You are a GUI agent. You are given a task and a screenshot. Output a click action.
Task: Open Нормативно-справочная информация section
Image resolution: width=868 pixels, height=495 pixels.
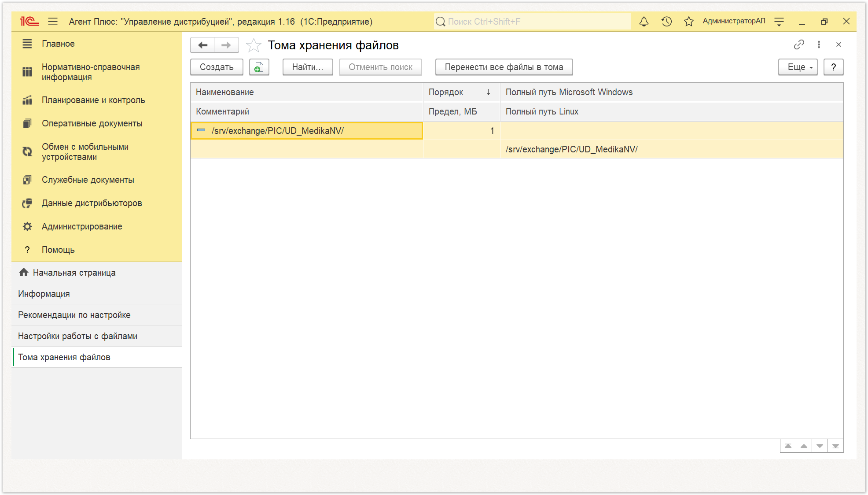pyautogui.click(x=96, y=72)
